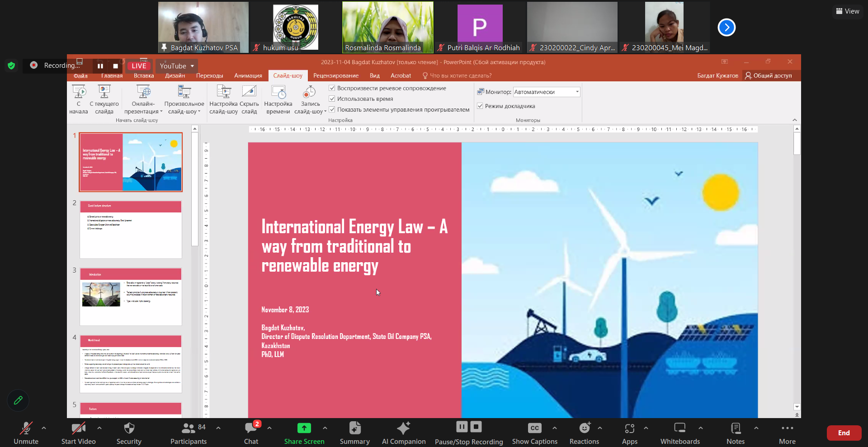Toggle 'Показать элементы управления проигрывателем' checkbox

tap(332, 109)
